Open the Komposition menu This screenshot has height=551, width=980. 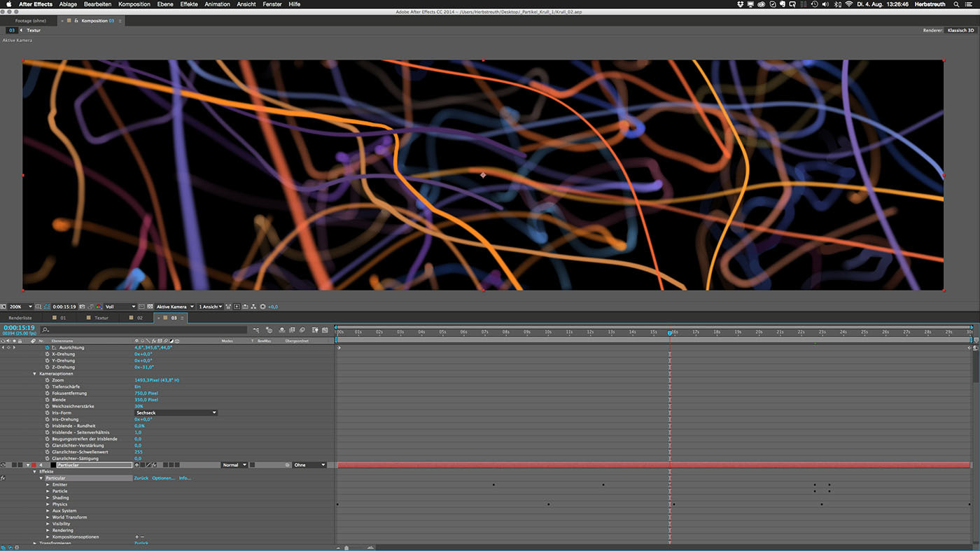coord(134,4)
